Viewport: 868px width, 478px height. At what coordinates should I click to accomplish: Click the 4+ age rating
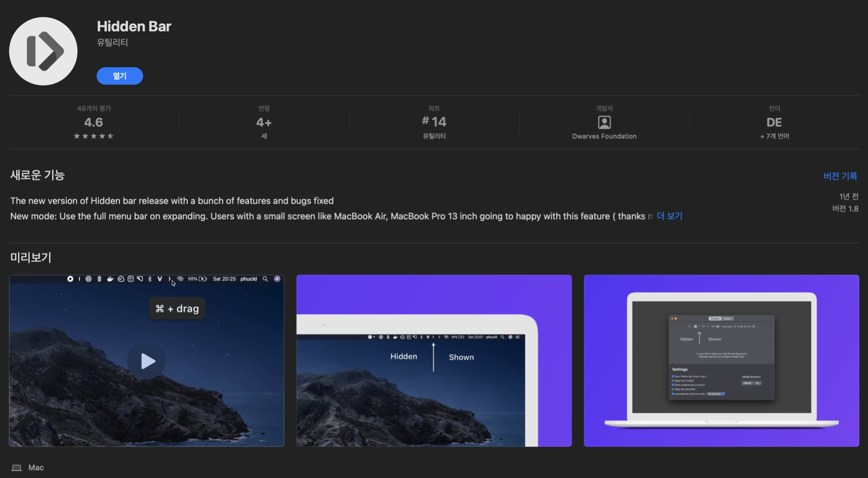(264, 122)
